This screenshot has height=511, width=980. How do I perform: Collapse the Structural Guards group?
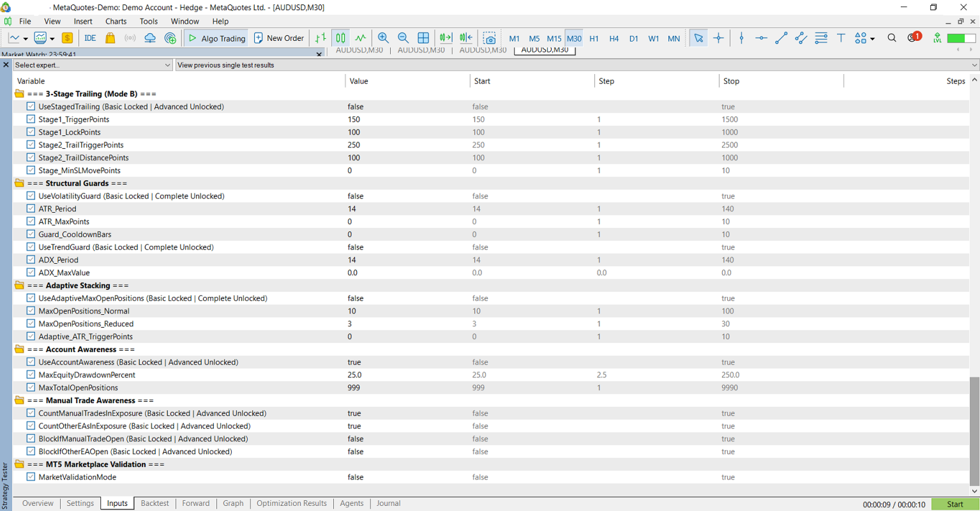19,183
